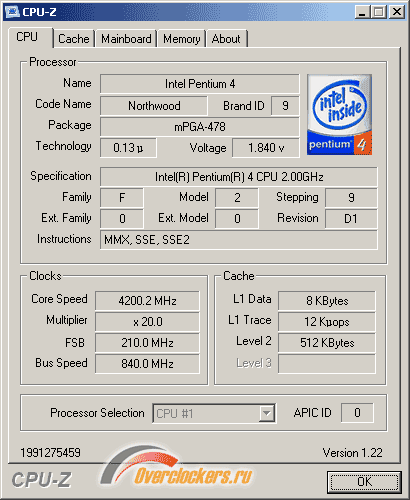Screen dimensions: 410x500
Task: Click the Revision value D1
Action: [351, 219]
